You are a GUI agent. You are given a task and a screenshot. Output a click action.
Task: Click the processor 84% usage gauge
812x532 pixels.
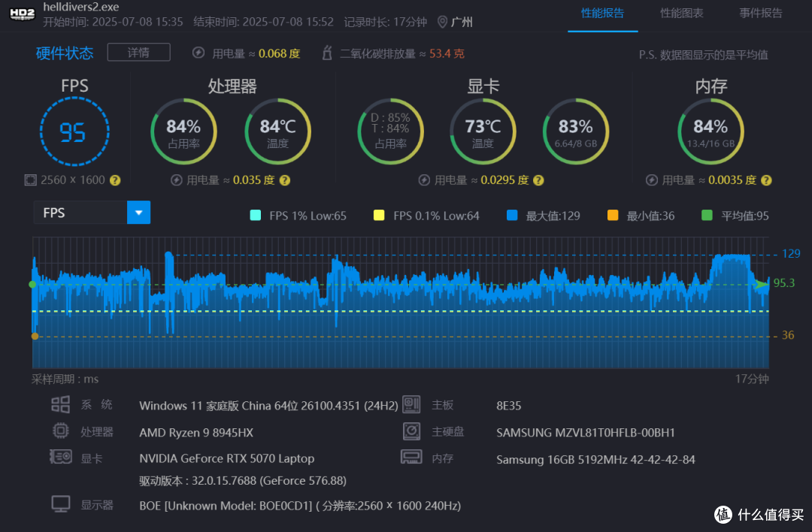184,131
